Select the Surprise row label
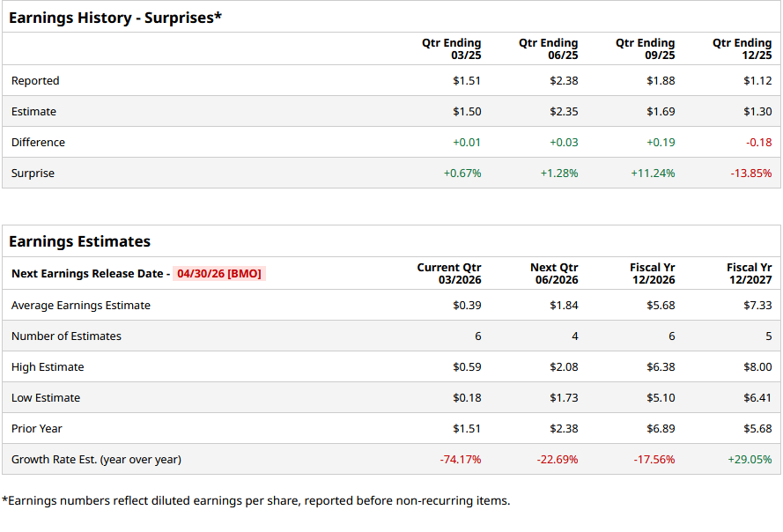Viewport: 783px width, 532px height. [x=33, y=174]
